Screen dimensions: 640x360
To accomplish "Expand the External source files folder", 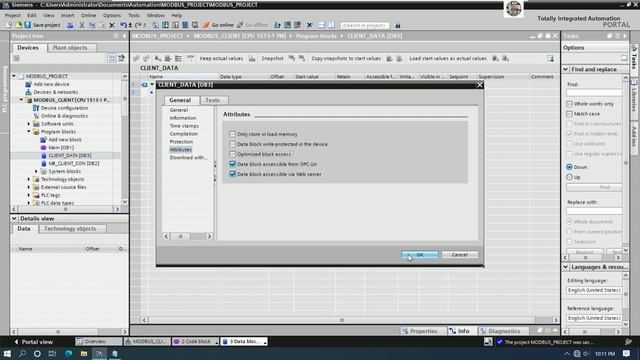I will (29, 187).
